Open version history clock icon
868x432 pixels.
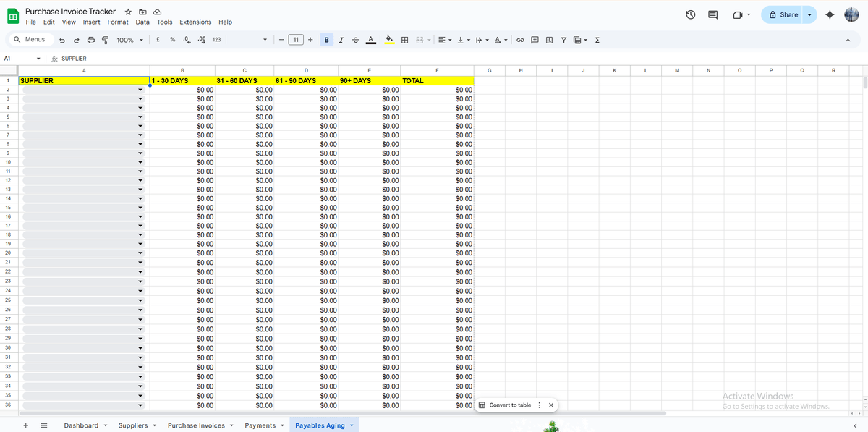691,14
